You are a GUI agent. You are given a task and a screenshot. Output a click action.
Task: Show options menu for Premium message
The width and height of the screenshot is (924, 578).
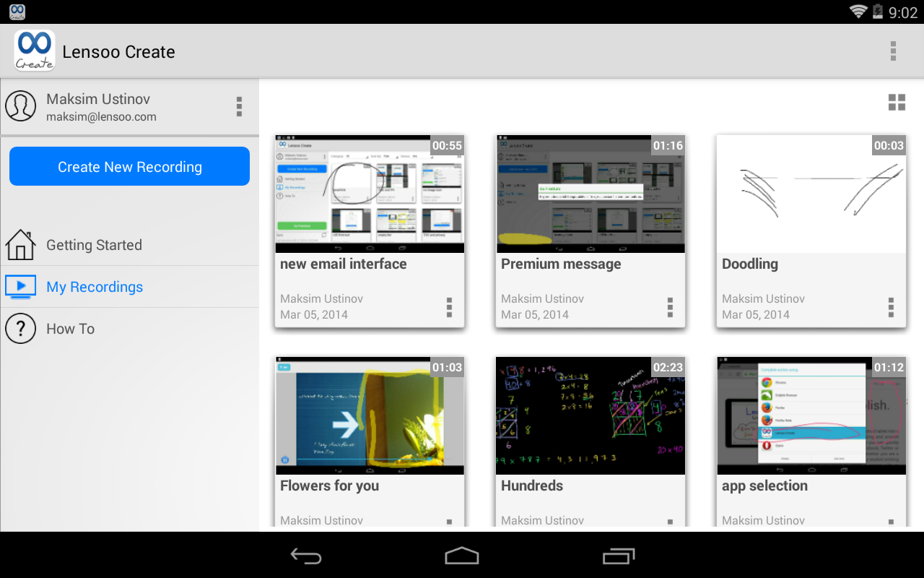click(x=670, y=307)
